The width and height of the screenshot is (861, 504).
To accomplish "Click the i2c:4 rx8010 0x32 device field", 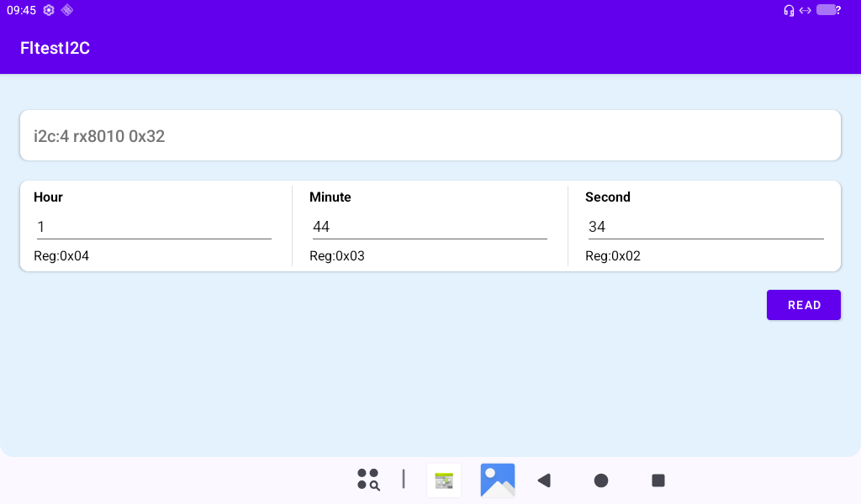I will pos(430,135).
